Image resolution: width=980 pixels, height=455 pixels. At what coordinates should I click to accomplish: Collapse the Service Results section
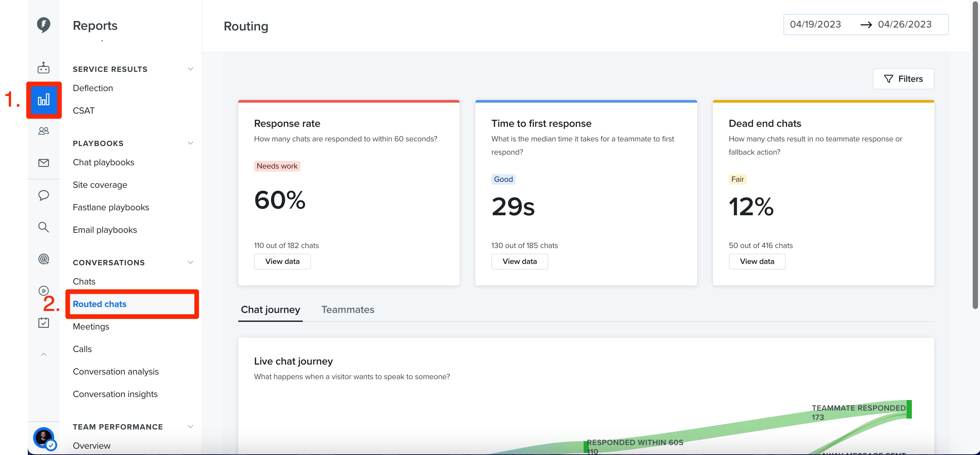tap(191, 69)
